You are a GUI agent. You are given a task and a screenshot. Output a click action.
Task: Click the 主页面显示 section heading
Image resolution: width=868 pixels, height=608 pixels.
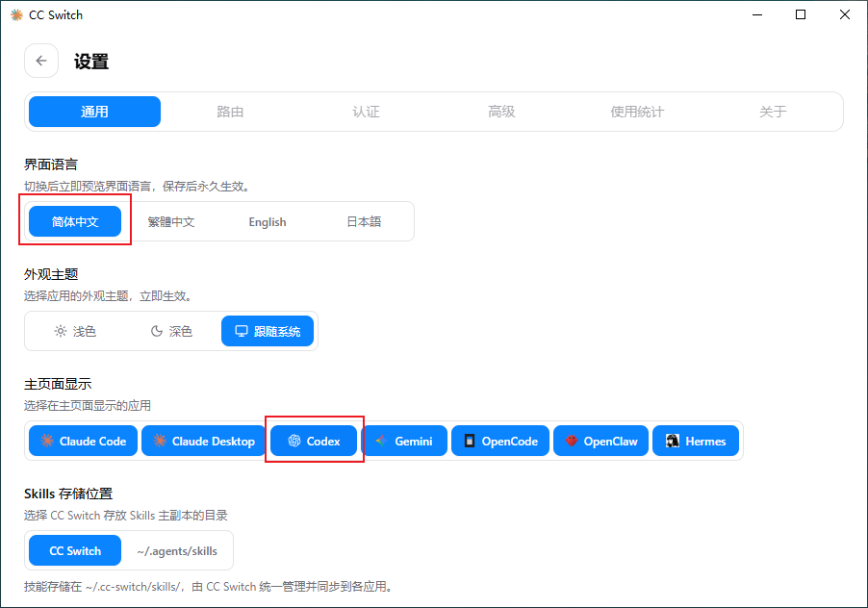tap(58, 384)
